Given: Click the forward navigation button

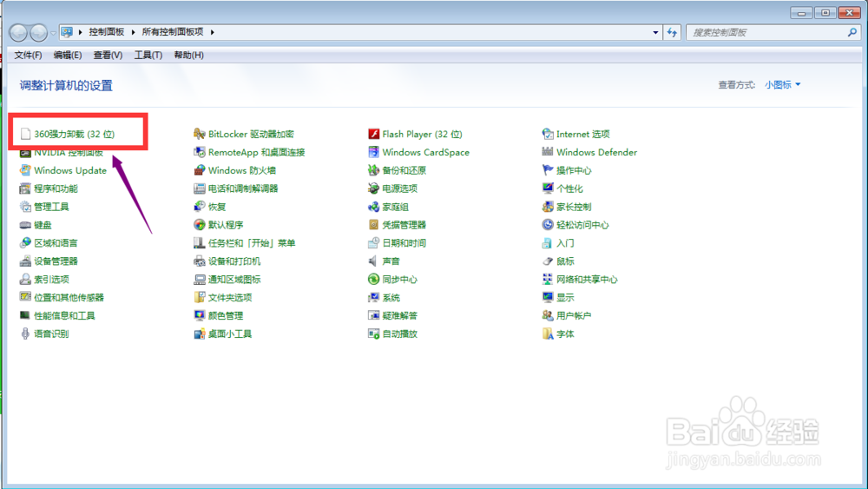Looking at the screenshot, I should [38, 33].
